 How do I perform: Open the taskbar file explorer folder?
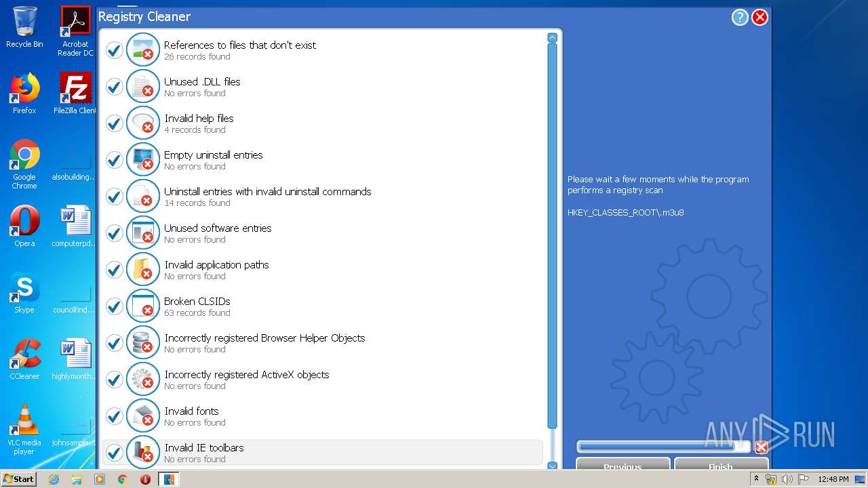tap(77, 479)
